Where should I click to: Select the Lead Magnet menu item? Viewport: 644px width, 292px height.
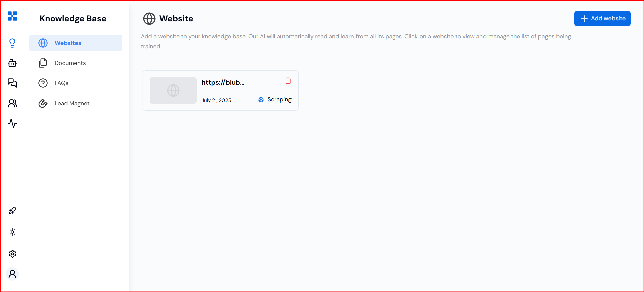pyautogui.click(x=76, y=103)
